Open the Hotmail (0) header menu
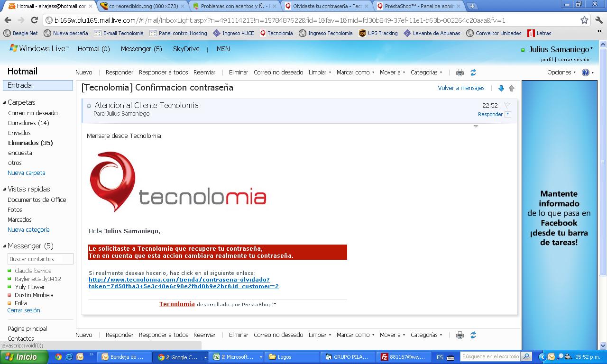 click(x=94, y=49)
